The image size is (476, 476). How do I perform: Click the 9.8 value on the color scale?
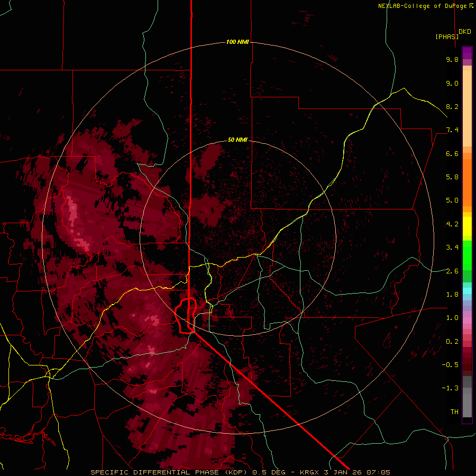tap(452, 59)
